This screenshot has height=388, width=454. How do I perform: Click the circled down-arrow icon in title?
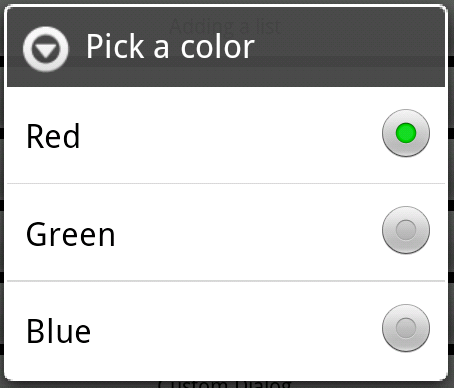click(x=46, y=49)
